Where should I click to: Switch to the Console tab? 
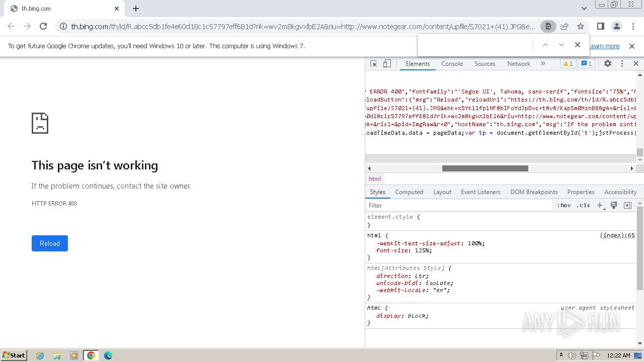click(x=452, y=64)
